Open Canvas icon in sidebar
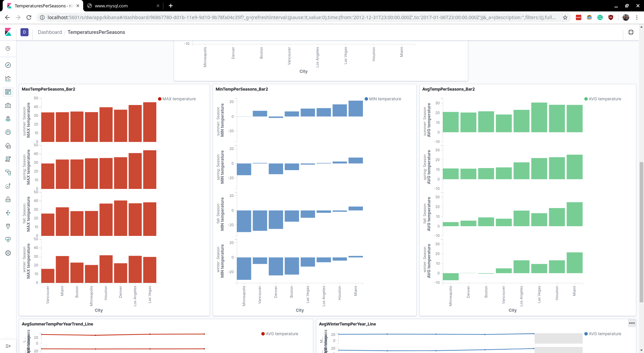The width and height of the screenshot is (644, 353). (8, 105)
